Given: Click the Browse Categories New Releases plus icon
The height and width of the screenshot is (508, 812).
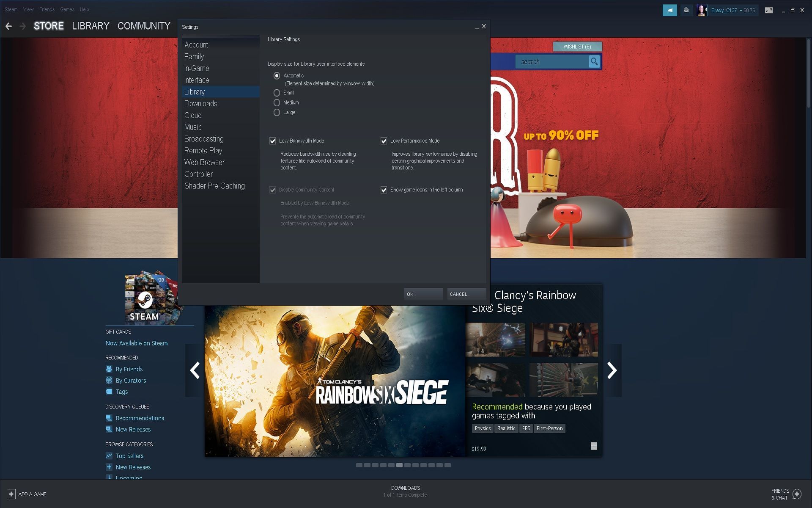Looking at the screenshot, I should 109,467.
